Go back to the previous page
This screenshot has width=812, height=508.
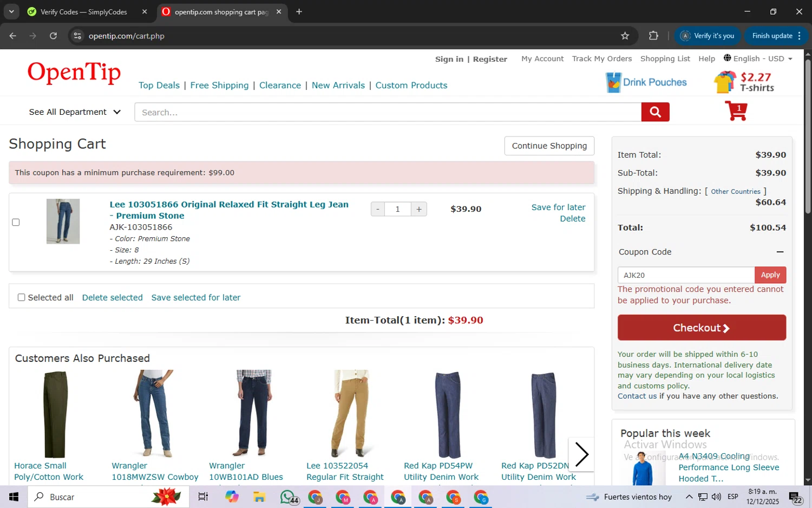coord(13,36)
